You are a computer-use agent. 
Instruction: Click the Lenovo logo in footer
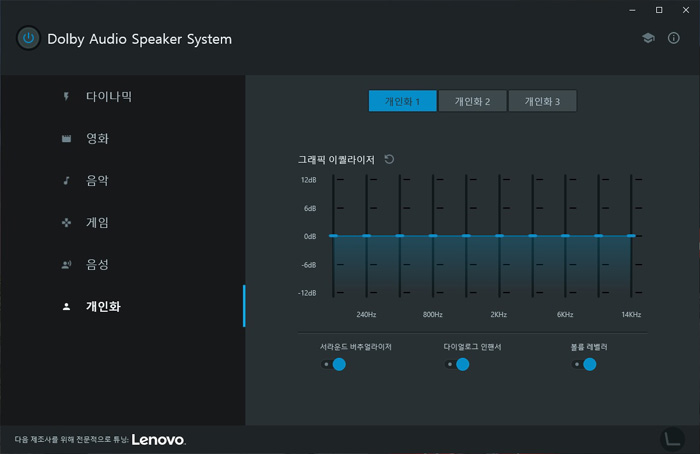click(x=158, y=440)
